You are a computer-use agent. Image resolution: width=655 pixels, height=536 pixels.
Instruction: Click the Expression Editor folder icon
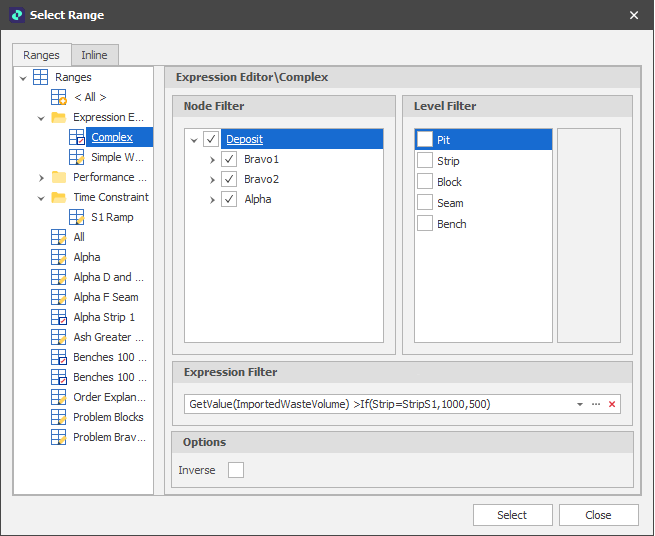[x=59, y=117]
